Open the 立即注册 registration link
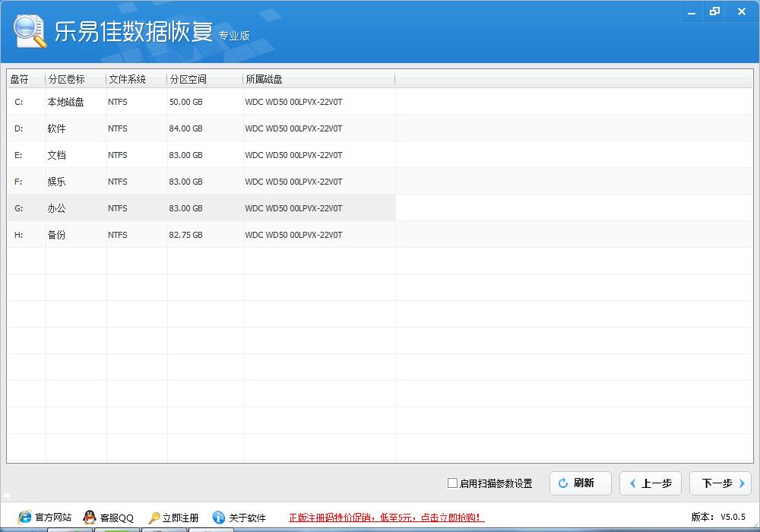Image resolution: width=760 pixels, height=532 pixels. (x=181, y=517)
